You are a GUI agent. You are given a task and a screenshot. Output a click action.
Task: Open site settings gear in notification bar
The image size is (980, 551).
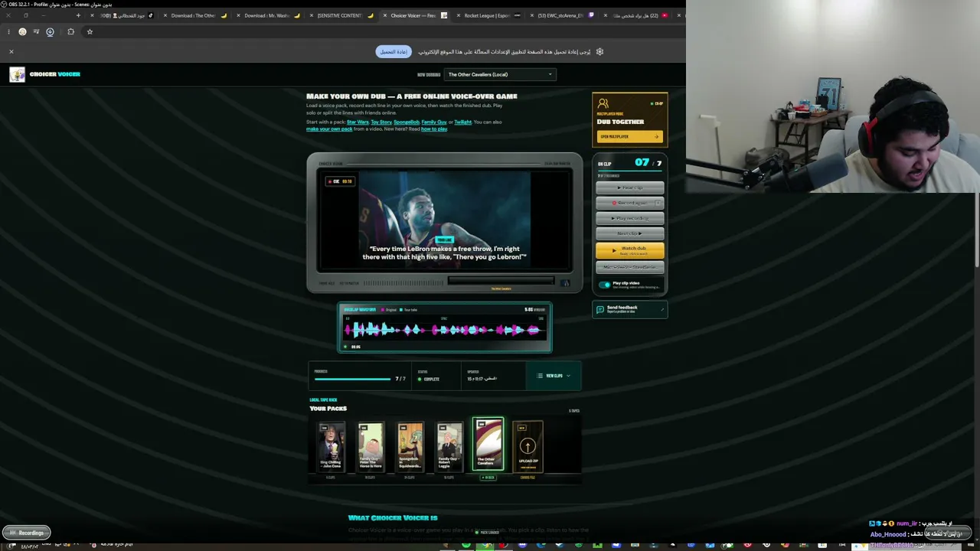599,51
